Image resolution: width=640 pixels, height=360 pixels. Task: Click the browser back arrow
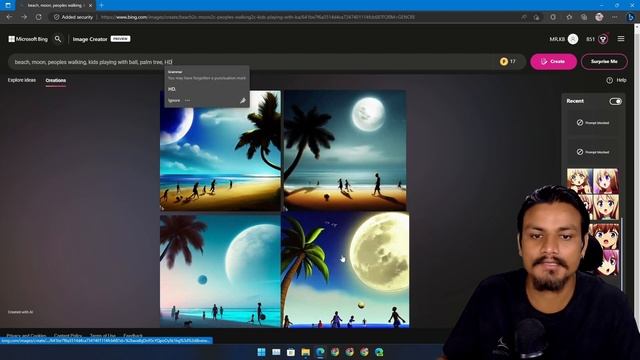pyautogui.click(x=9, y=17)
